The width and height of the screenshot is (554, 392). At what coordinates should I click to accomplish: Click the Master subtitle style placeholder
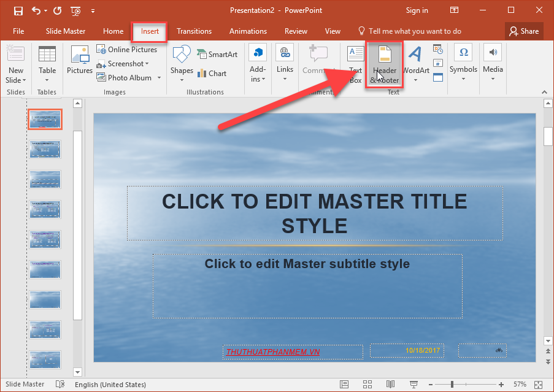pyautogui.click(x=307, y=286)
